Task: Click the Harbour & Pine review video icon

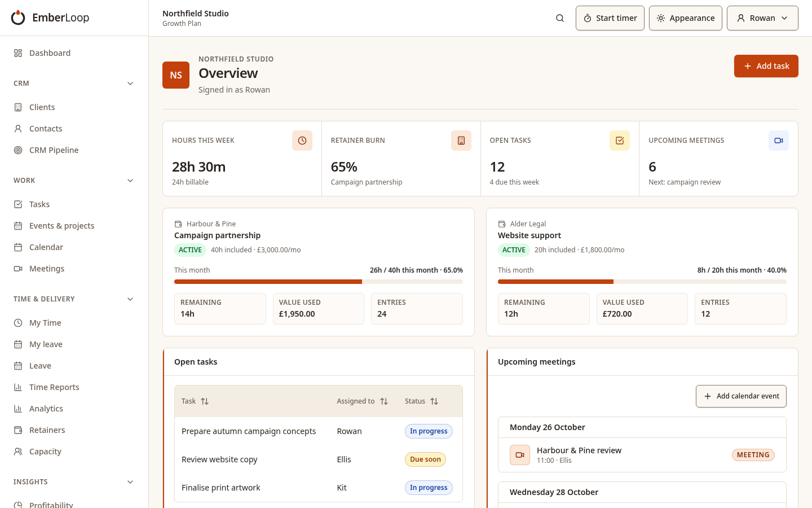Action: [520, 455]
